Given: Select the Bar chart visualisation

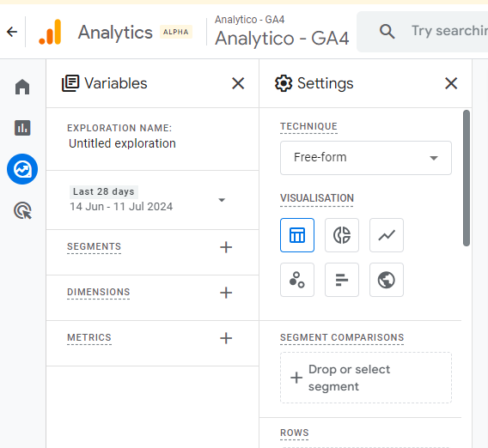Looking at the screenshot, I should 342,280.
